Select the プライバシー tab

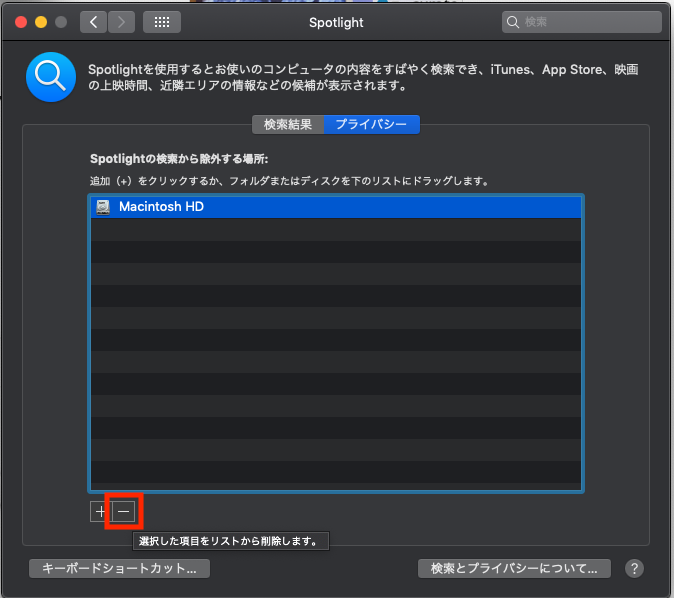[x=371, y=125]
